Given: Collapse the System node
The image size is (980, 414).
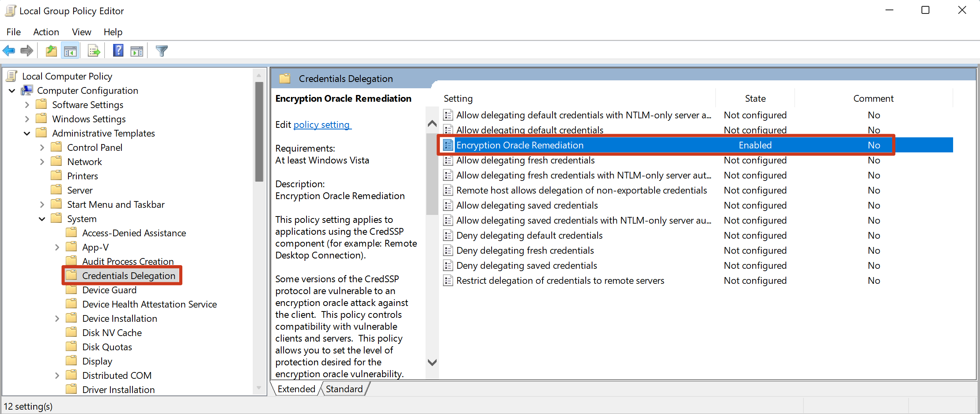Looking at the screenshot, I should (x=42, y=219).
